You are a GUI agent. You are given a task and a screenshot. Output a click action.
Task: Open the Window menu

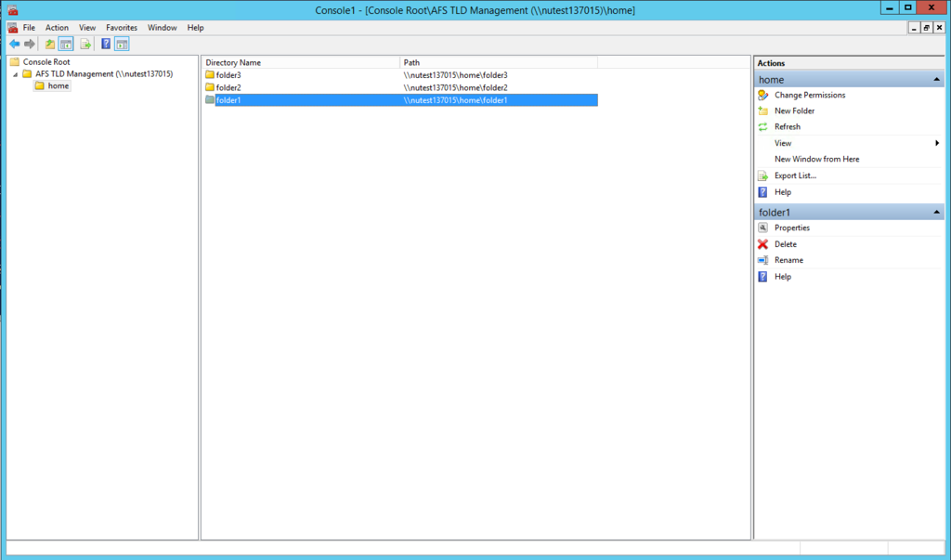tap(162, 27)
